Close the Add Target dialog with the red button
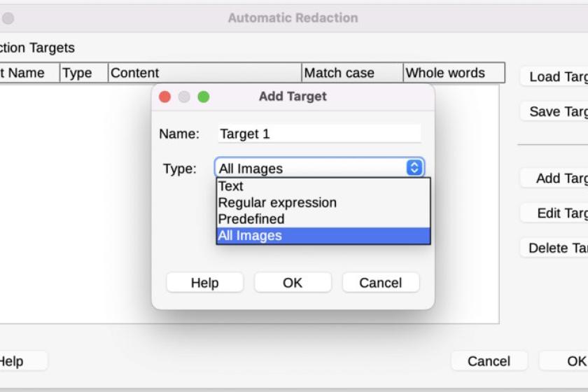 coord(165,97)
